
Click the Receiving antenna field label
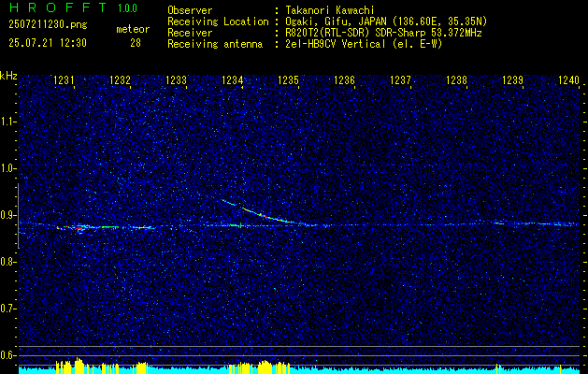[215, 44]
